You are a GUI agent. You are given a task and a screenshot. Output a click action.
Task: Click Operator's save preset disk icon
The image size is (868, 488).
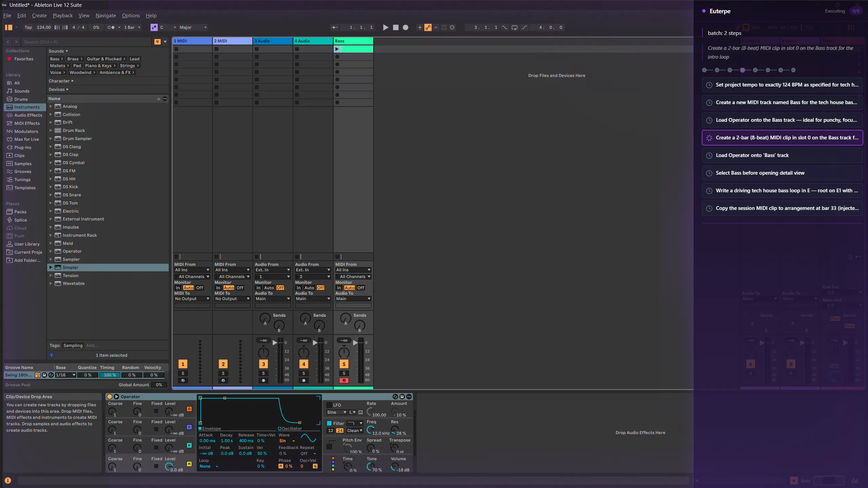point(402,396)
